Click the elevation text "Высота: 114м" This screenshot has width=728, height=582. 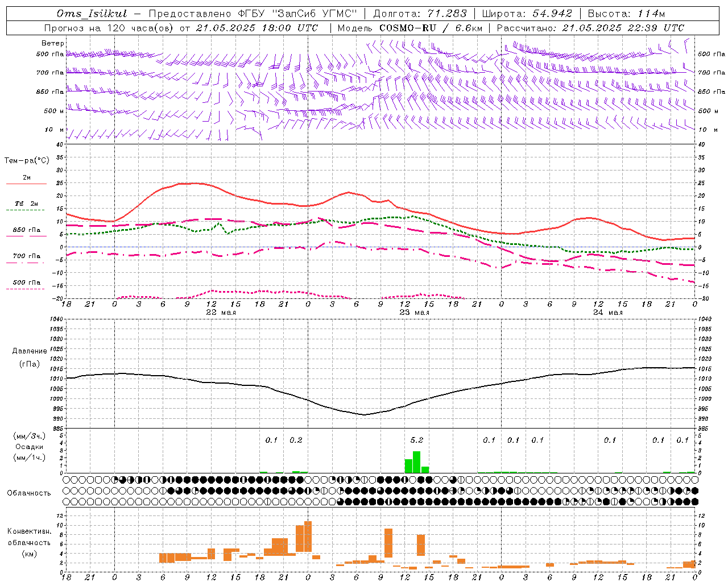tap(626, 14)
